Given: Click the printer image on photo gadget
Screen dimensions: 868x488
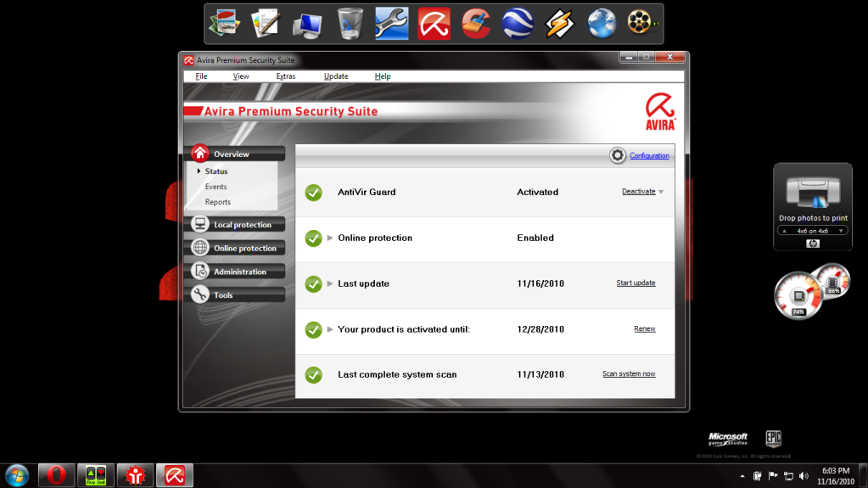Looking at the screenshot, I should coord(813,191).
